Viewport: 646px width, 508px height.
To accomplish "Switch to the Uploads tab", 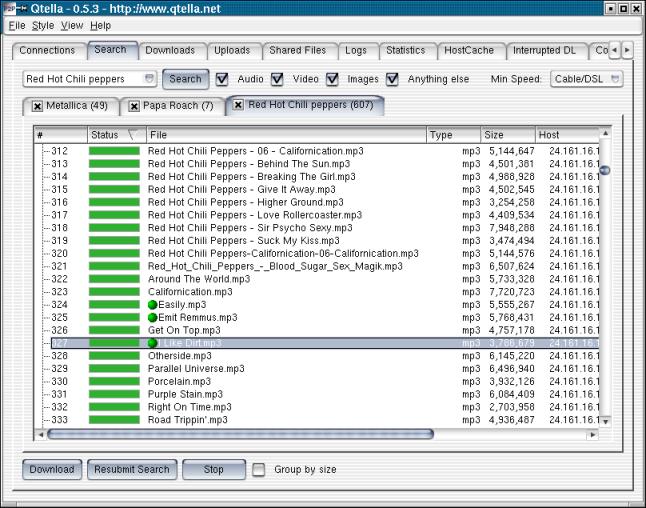I will [x=232, y=50].
